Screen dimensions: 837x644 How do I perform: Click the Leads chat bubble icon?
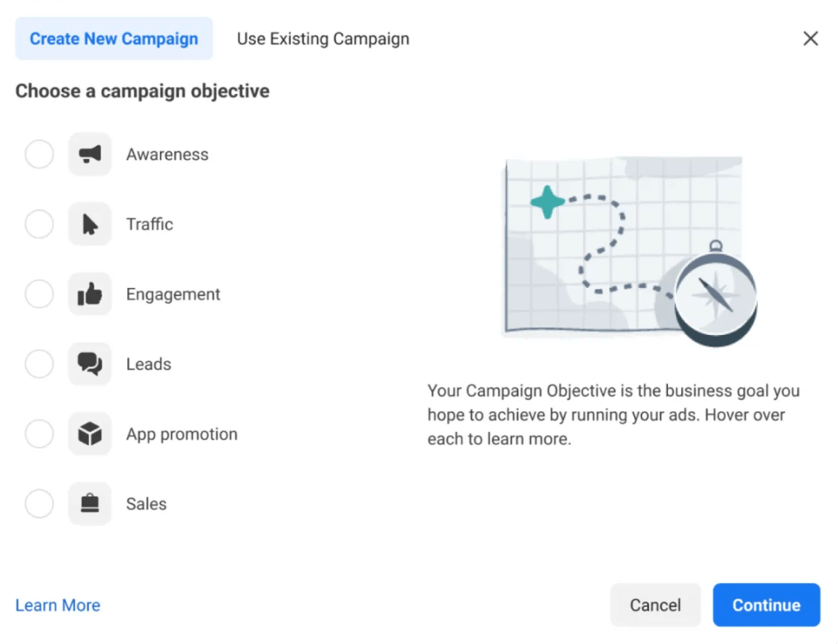89,364
